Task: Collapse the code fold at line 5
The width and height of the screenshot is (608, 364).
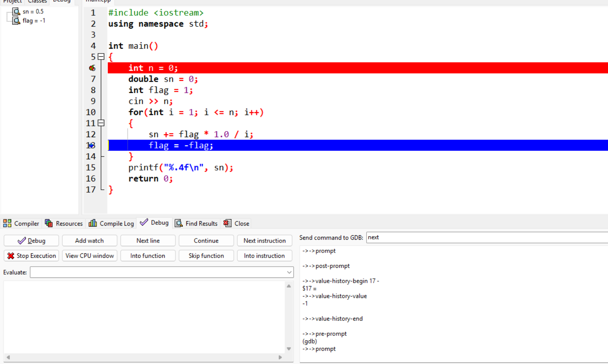Action: [x=101, y=57]
